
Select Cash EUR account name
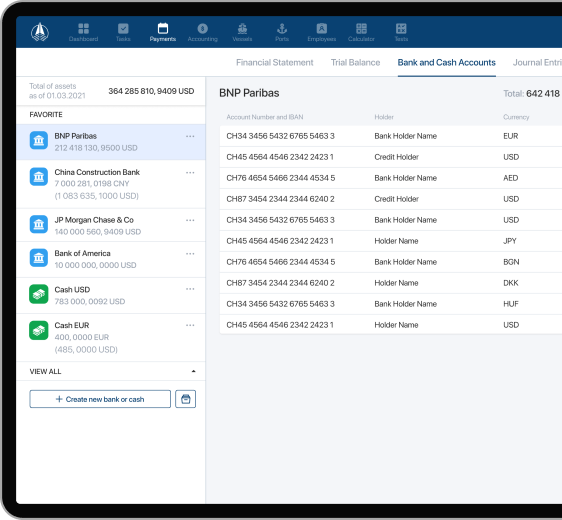(x=72, y=325)
